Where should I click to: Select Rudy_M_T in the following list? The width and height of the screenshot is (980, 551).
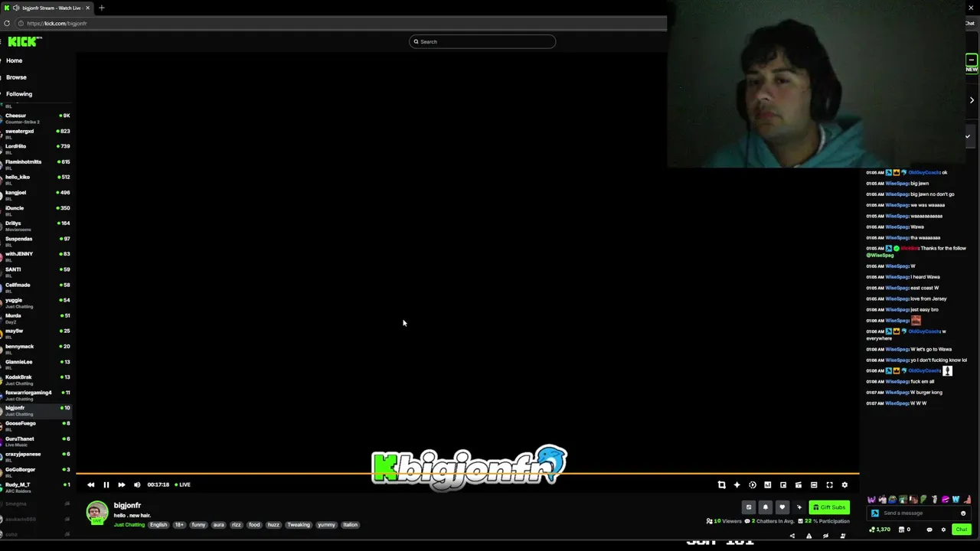pos(36,487)
